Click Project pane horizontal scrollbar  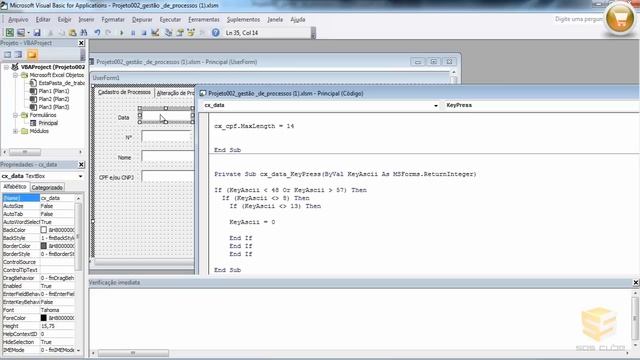pyautogui.click(x=42, y=152)
